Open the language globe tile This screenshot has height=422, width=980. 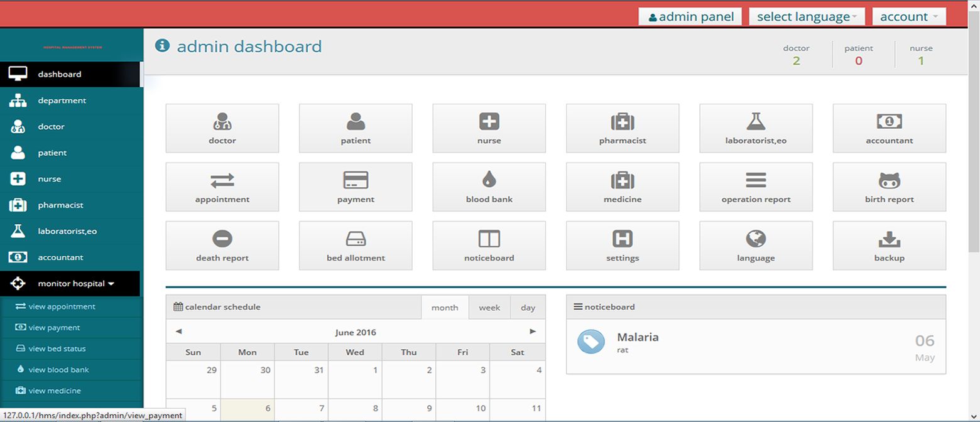point(756,245)
